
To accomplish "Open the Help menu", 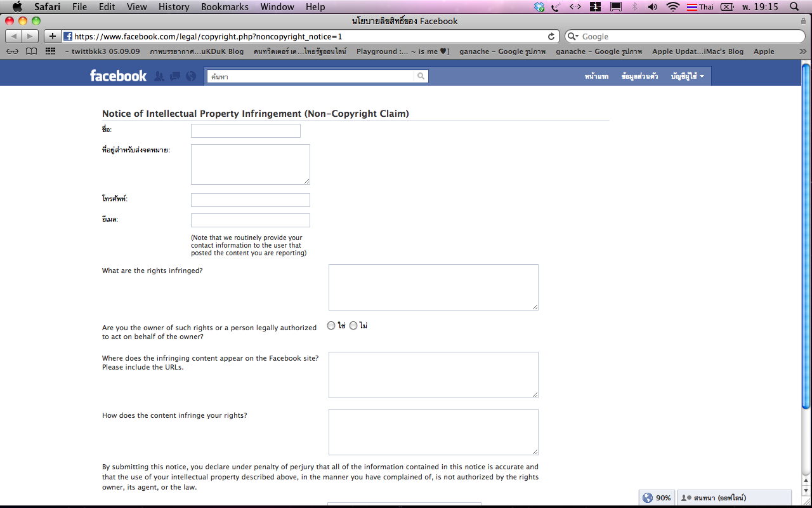I will tap(315, 7).
